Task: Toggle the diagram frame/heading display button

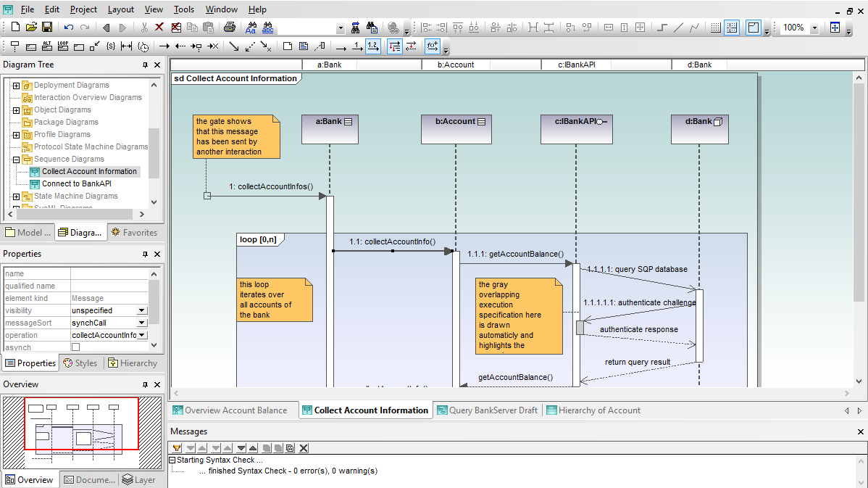Action: pos(754,27)
